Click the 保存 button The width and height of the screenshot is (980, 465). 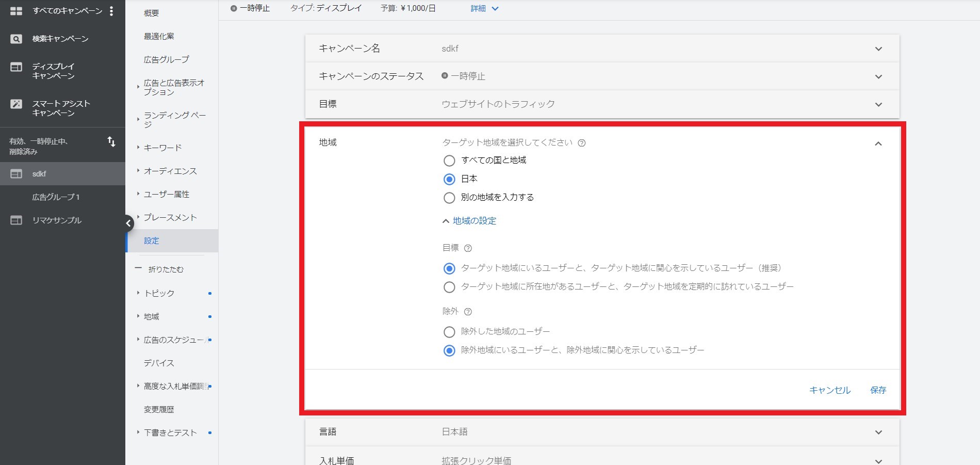click(878, 390)
